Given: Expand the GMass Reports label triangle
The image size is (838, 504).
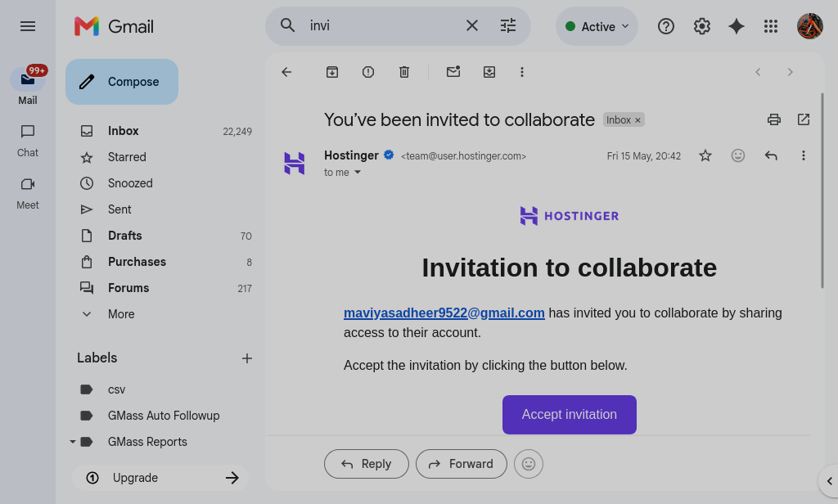Looking at the screenshot, I should (72, 442).
